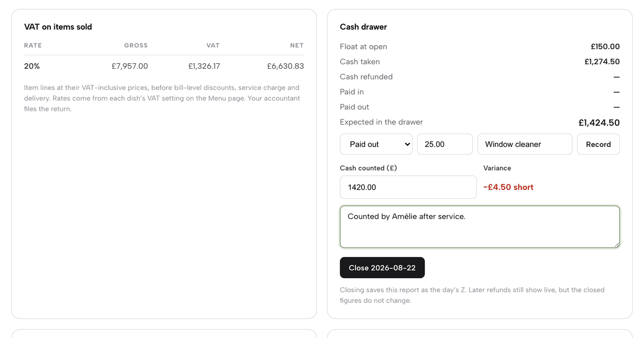
Task: Click the −£4.50 short variance text
Action: (509, 187)
